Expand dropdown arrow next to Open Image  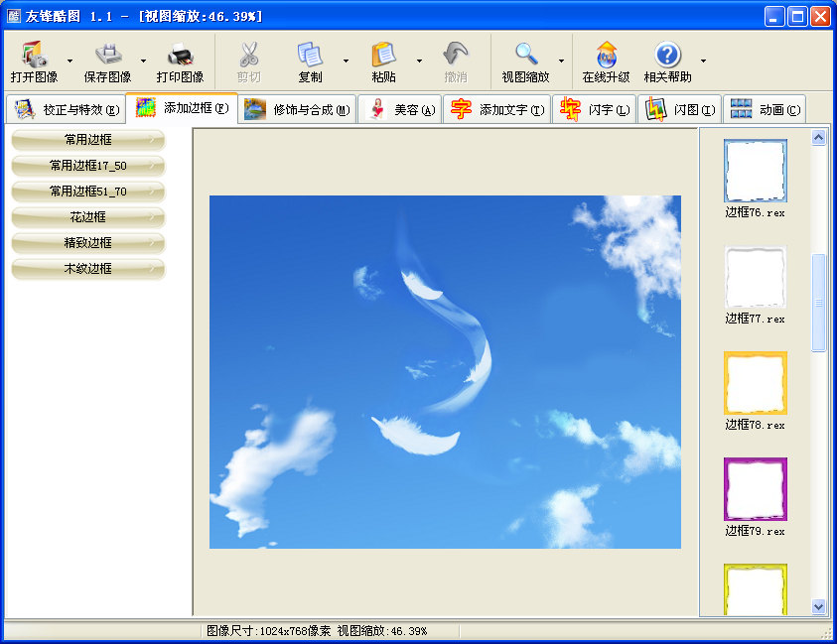70,62
